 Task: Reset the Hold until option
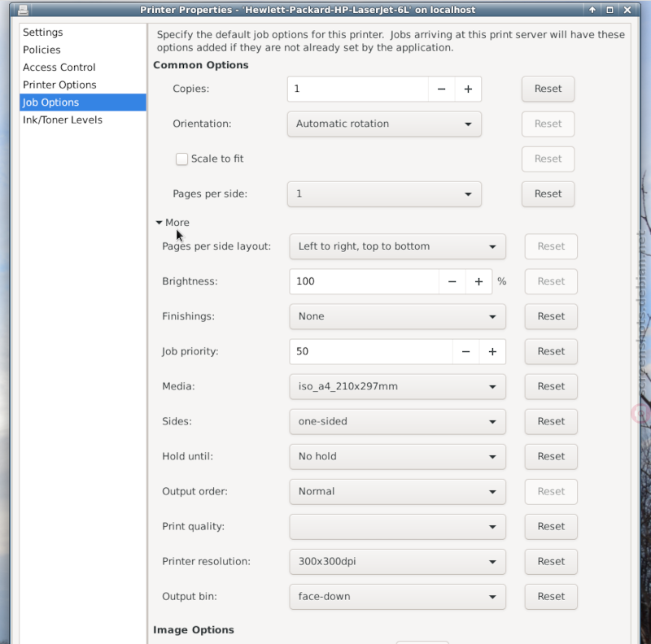[551, 456]
